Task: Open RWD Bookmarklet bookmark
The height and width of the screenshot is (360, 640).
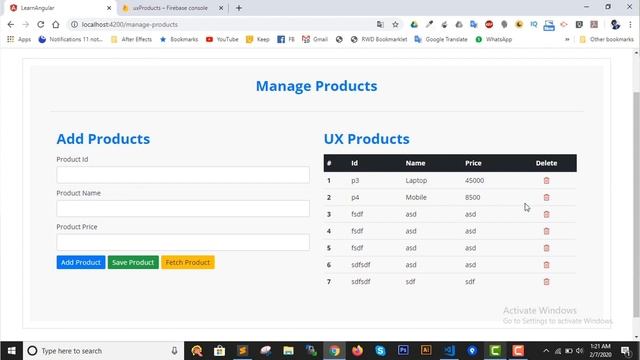Action: (x=378, y=40)
